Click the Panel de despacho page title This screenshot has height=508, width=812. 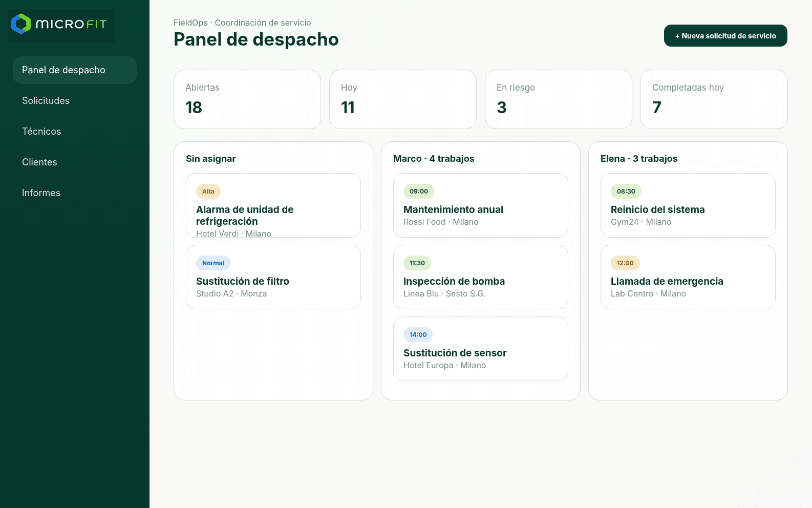point(256,39)
